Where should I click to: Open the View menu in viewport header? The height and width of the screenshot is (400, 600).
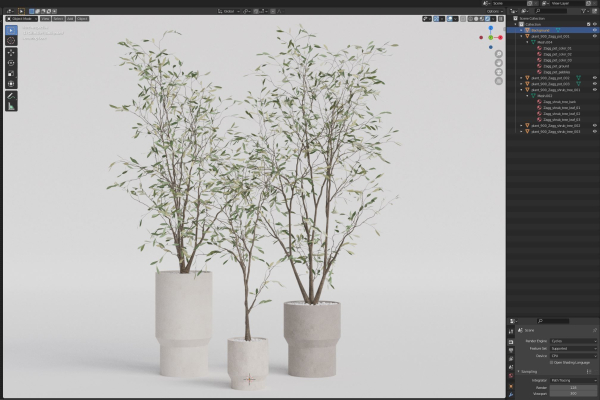click(46, 19)
